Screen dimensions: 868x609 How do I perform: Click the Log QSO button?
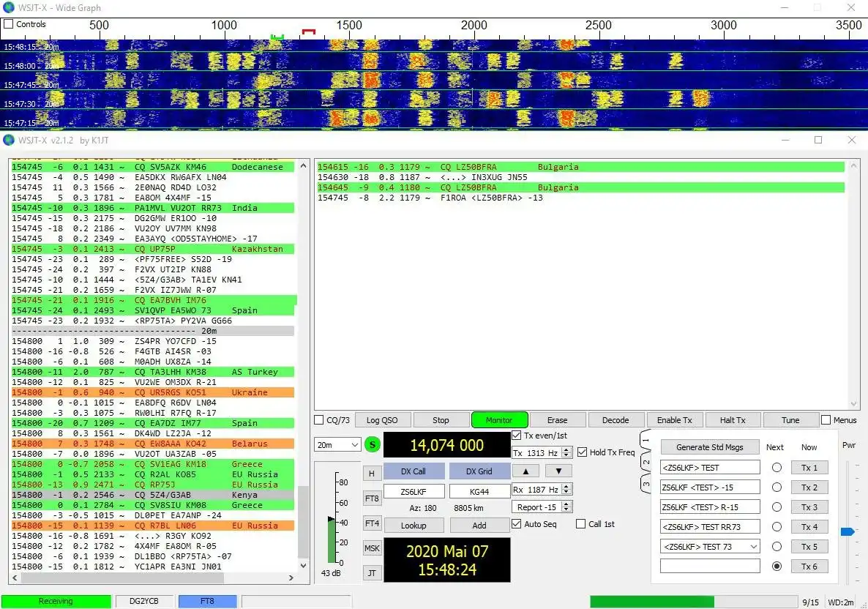pos(382,420)
